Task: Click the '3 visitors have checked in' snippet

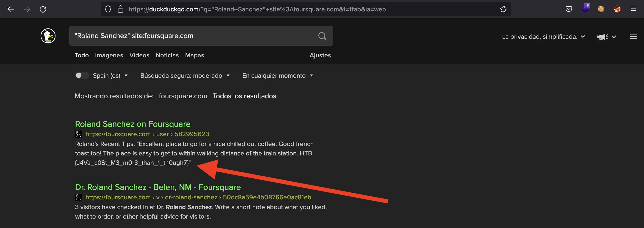Action: point(201,212)
